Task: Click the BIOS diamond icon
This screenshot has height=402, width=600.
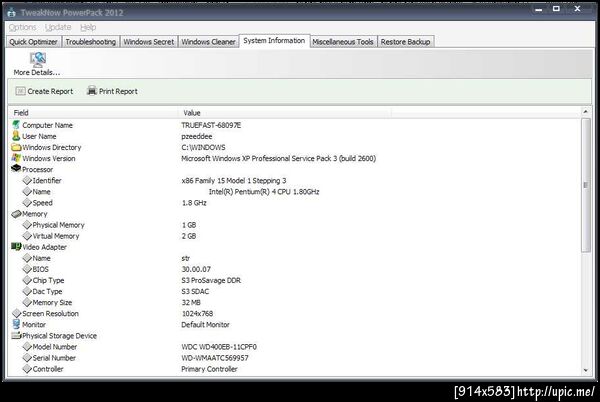Action: point(27,269)
